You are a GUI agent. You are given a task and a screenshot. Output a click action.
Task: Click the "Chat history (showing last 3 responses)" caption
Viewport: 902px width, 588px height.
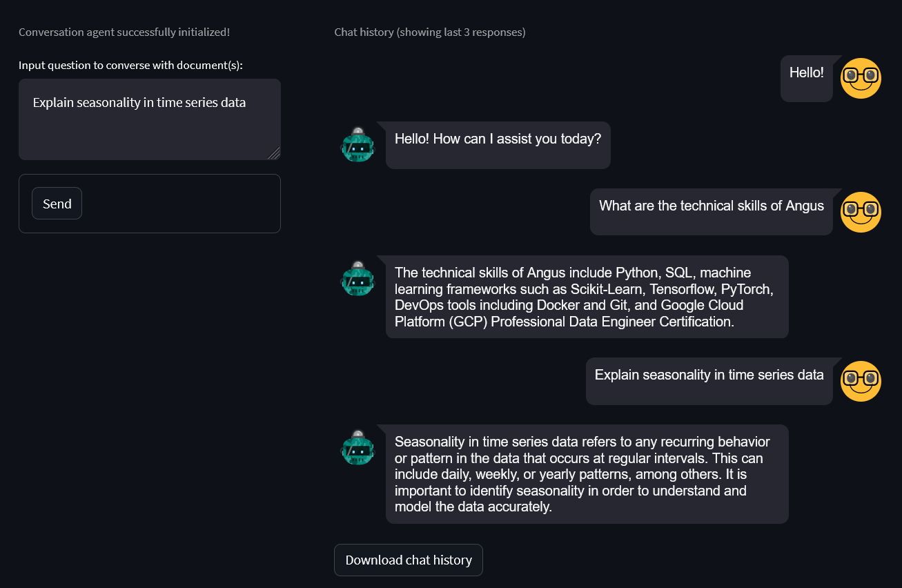click(430, 32)
